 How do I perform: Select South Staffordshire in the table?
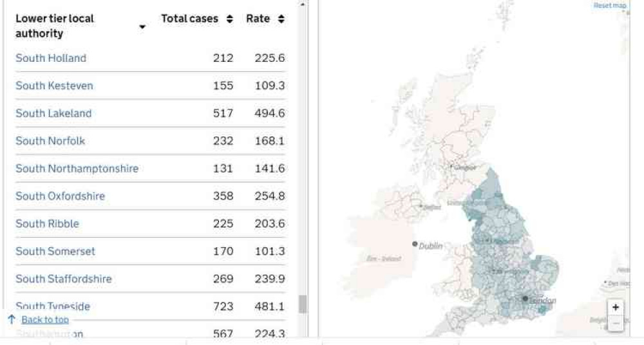(64, 279)
